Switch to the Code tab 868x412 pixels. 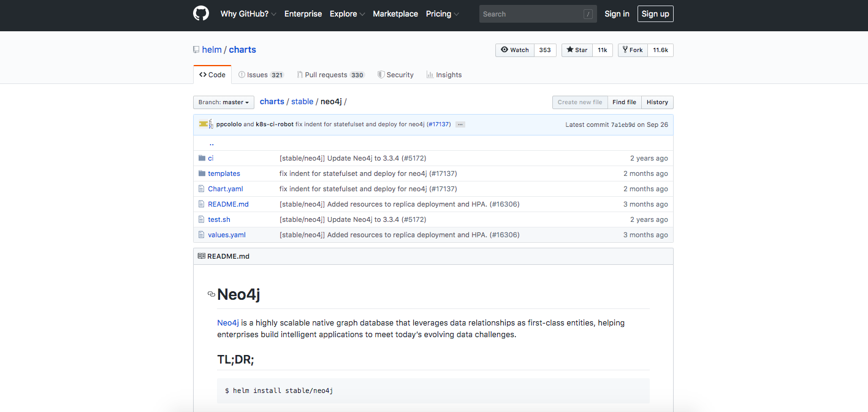[212, 75]
